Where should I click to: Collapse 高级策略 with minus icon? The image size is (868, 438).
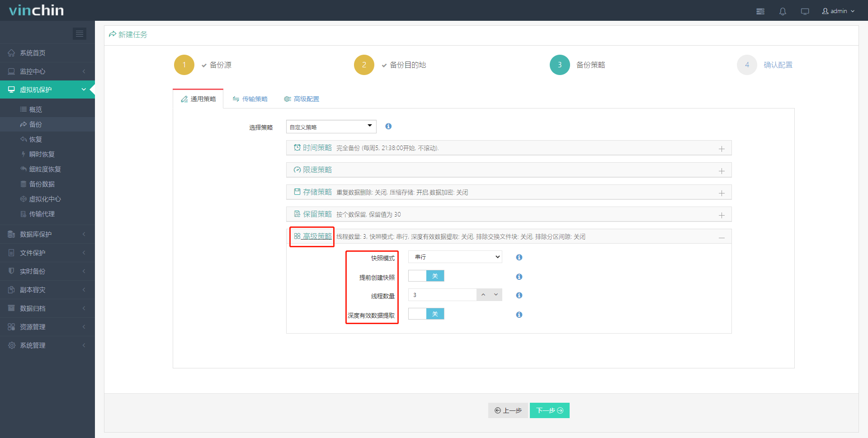(722, 237)
